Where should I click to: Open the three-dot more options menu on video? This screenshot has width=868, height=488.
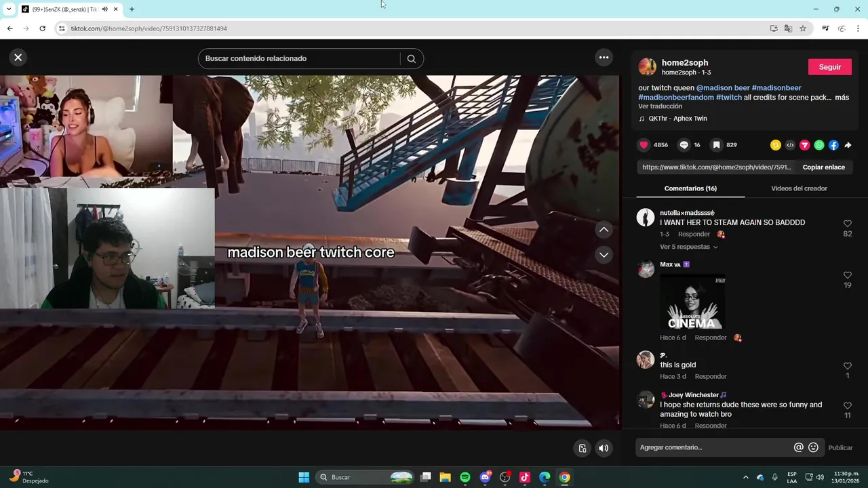604,58
